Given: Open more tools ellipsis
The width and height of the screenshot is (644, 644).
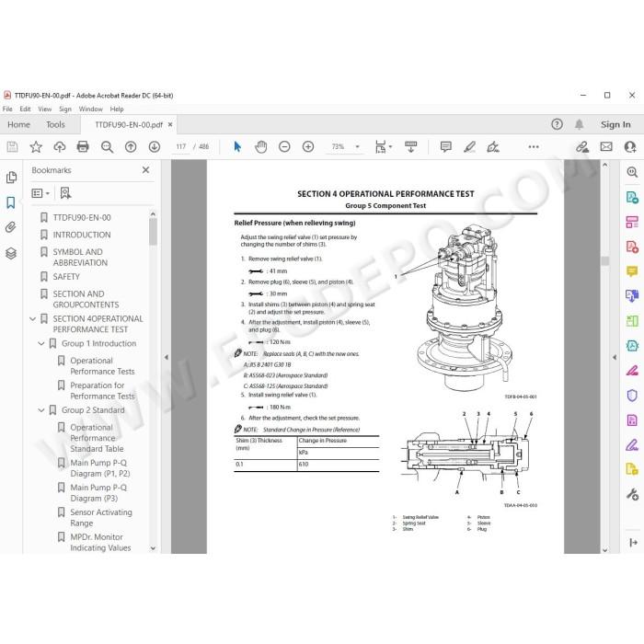Looking at the screenshot, I should coord(534,146).
